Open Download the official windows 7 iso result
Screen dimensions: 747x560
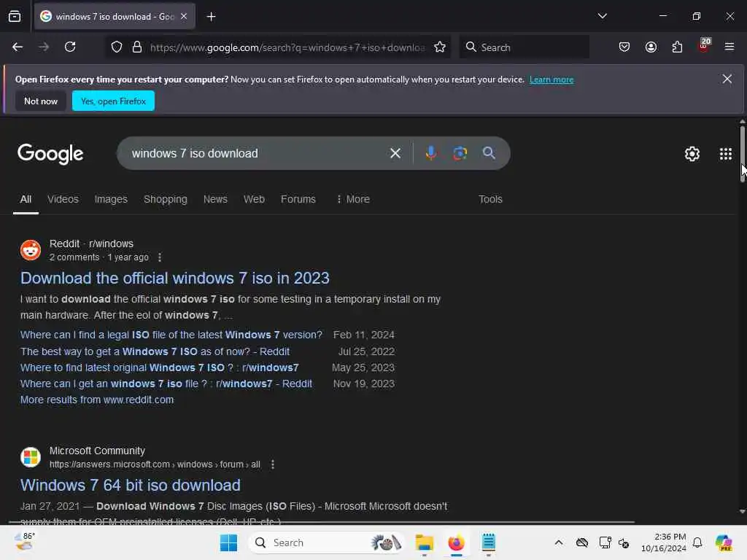click(175, 278)
